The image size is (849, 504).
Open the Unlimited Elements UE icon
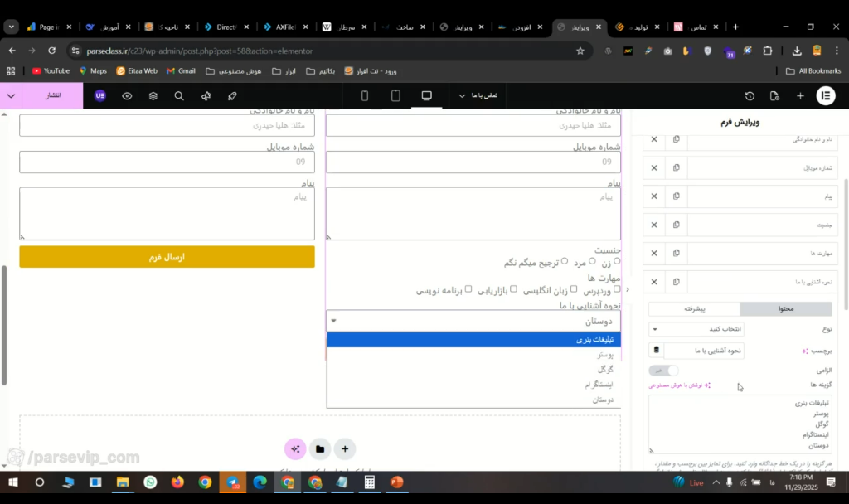point(100,96)
